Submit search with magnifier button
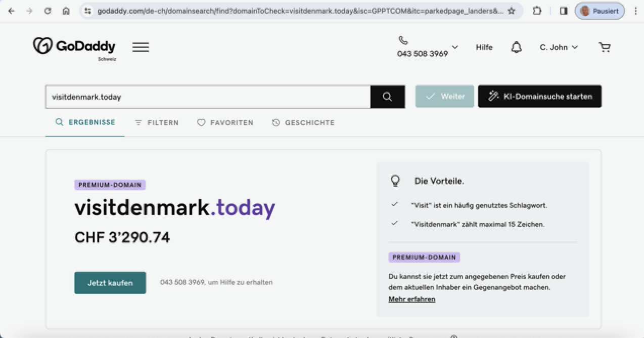The image size is (644, 338). pyautogui.click(x=388, y=97)
